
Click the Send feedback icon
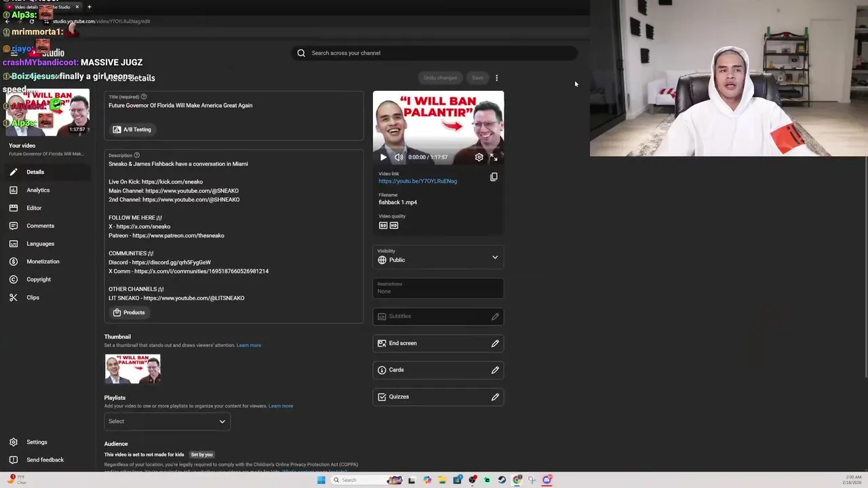[13, 460]
